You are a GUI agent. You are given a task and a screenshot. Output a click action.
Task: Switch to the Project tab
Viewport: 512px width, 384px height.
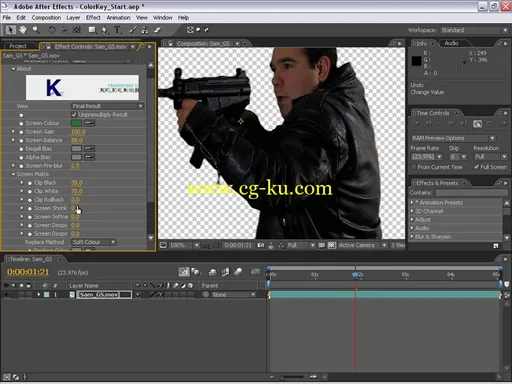click(18, 46)
